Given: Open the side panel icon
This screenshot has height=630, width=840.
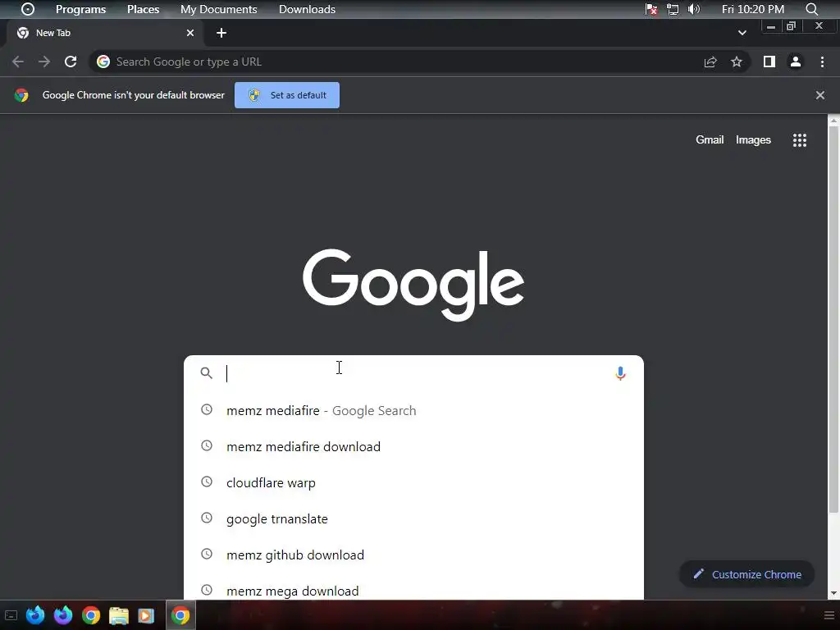Looking at the screenshot, I should coord(769,62).
